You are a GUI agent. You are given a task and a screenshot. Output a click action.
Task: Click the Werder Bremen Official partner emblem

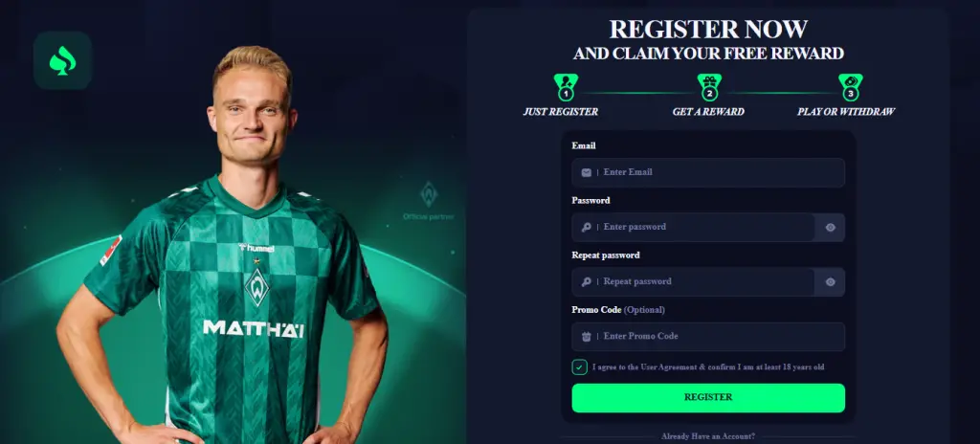point(429,201)
